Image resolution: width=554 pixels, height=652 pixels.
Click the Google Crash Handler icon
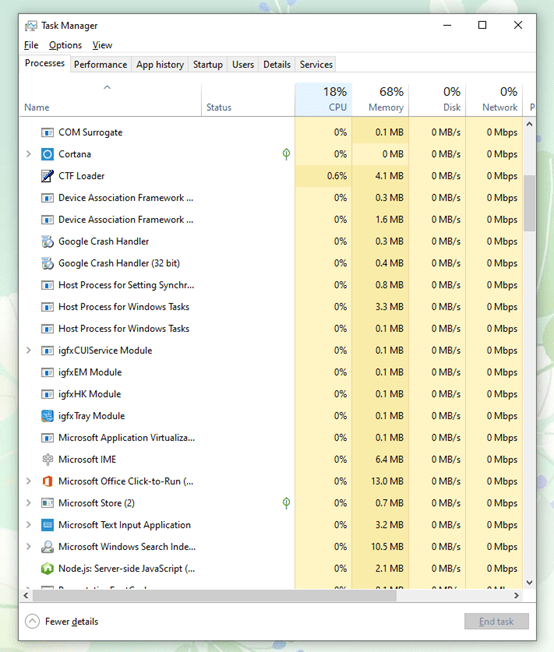(x=47, y=242)
